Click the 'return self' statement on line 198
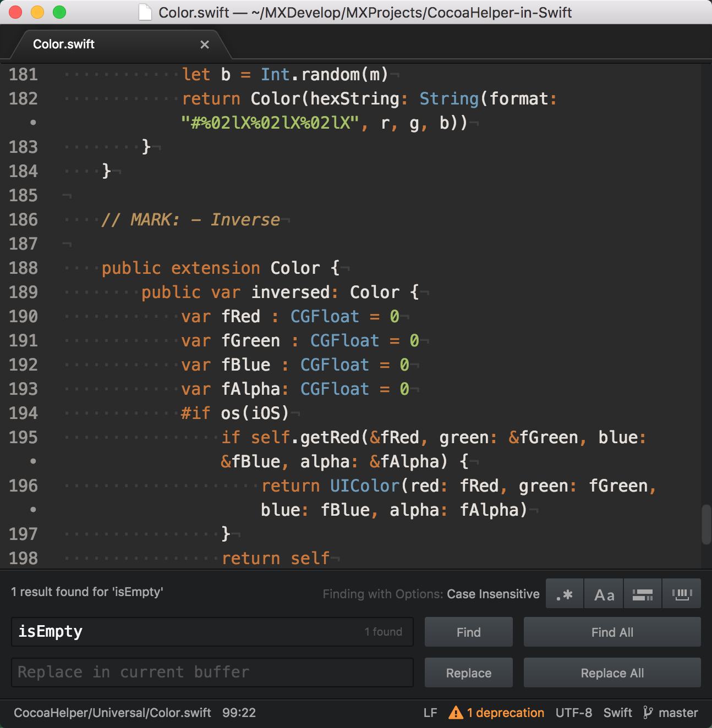Screen dimensions: 712x728 [276, 559]
